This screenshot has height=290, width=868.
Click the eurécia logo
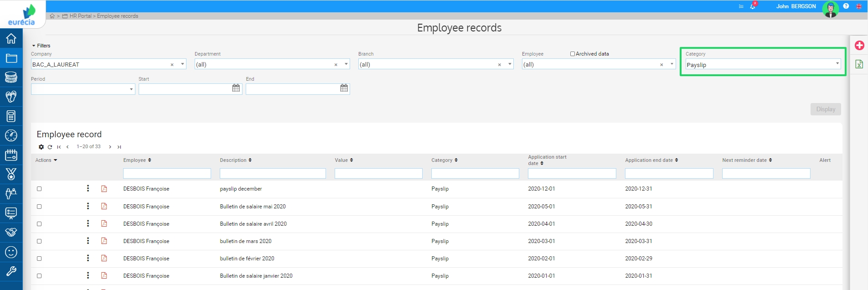[x=22, y=15]
